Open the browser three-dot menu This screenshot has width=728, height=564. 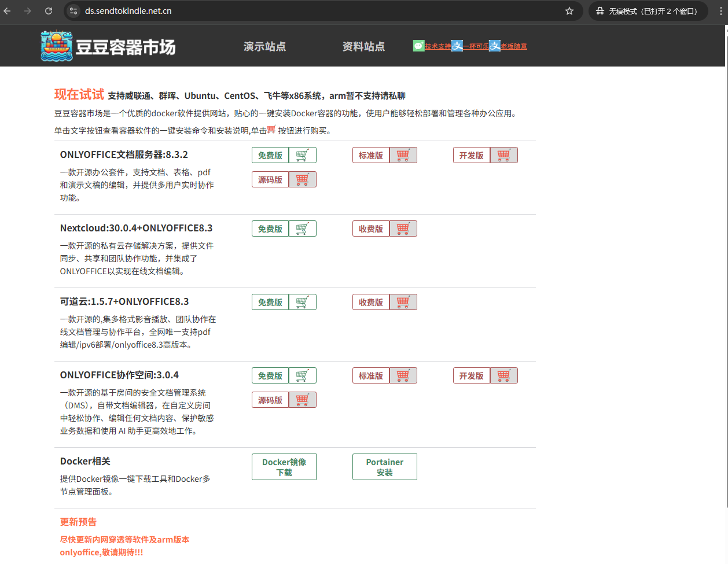pyautogui.click(x=720, y=11)
